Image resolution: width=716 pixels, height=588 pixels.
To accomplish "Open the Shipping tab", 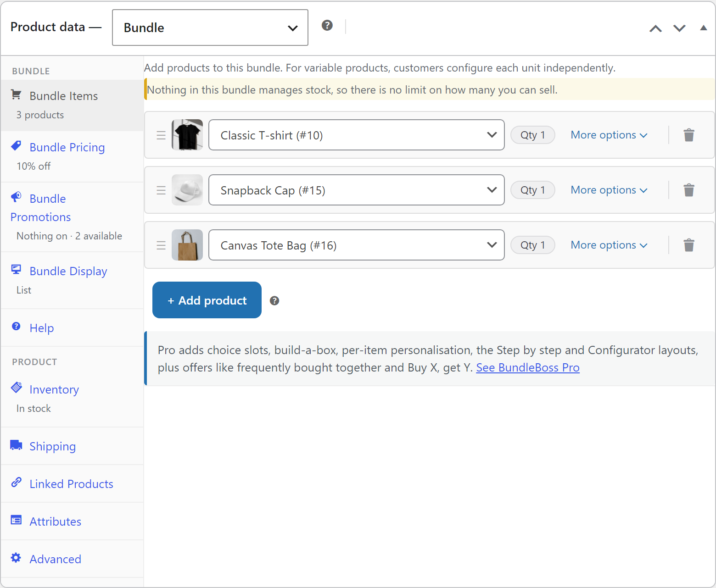I will click(72, 446).
